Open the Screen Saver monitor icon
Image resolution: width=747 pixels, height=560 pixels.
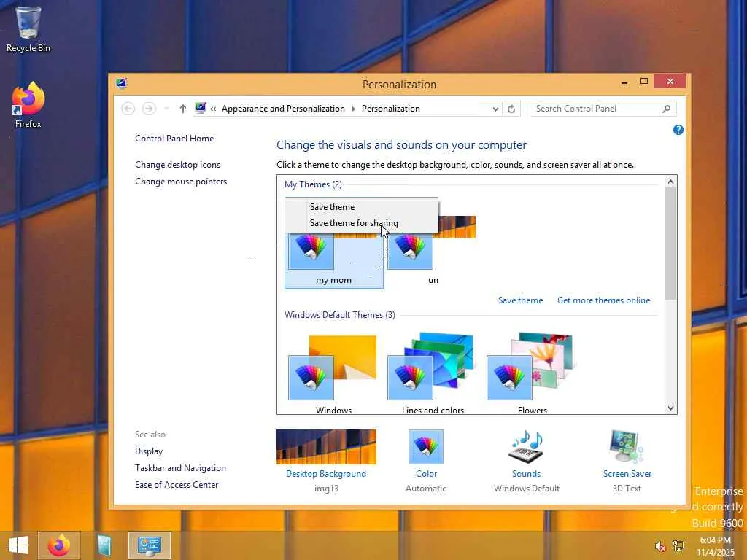click(627, 447)
